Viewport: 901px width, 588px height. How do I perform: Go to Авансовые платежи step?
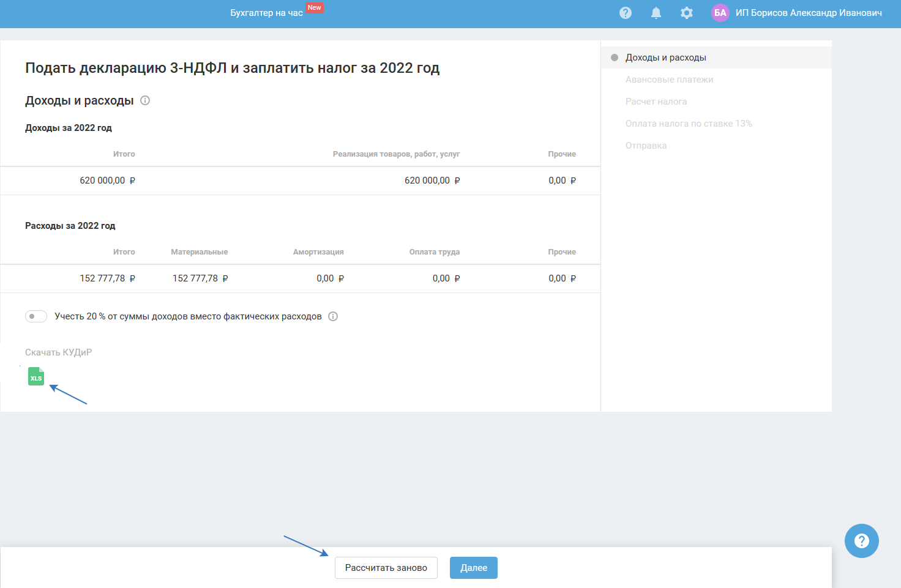(x=669, y=80)
